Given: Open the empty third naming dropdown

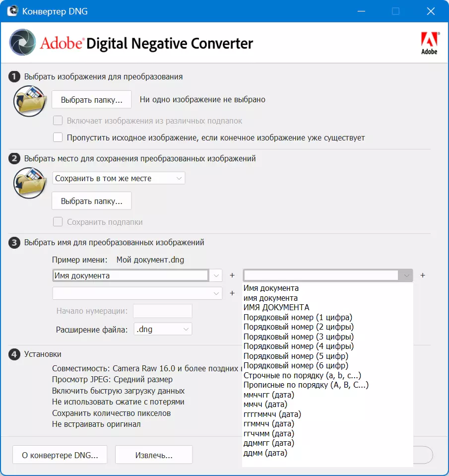Looking at the screenshot, I should (x=137, y=293).
